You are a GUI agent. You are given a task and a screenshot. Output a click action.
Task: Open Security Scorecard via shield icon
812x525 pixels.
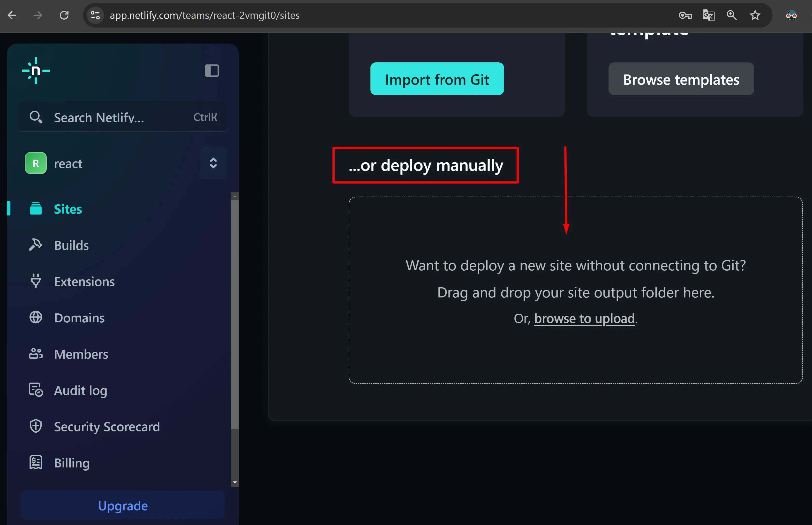pos(36,426)
